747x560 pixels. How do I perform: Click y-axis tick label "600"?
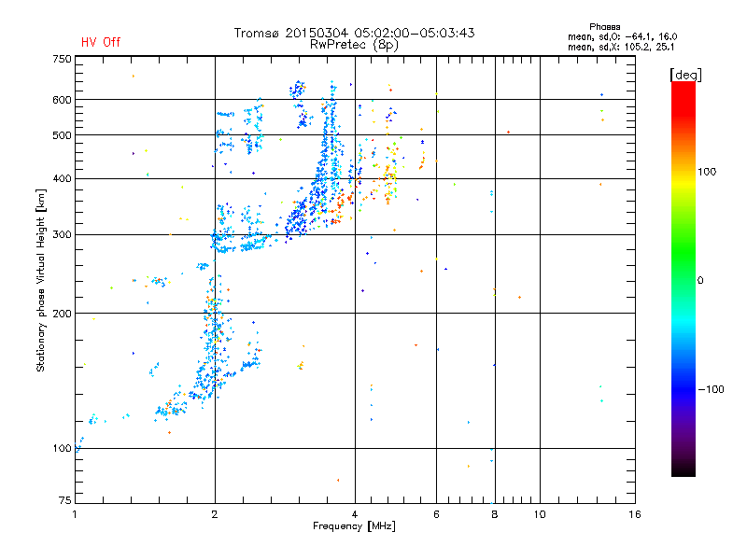tap(62, 100)
